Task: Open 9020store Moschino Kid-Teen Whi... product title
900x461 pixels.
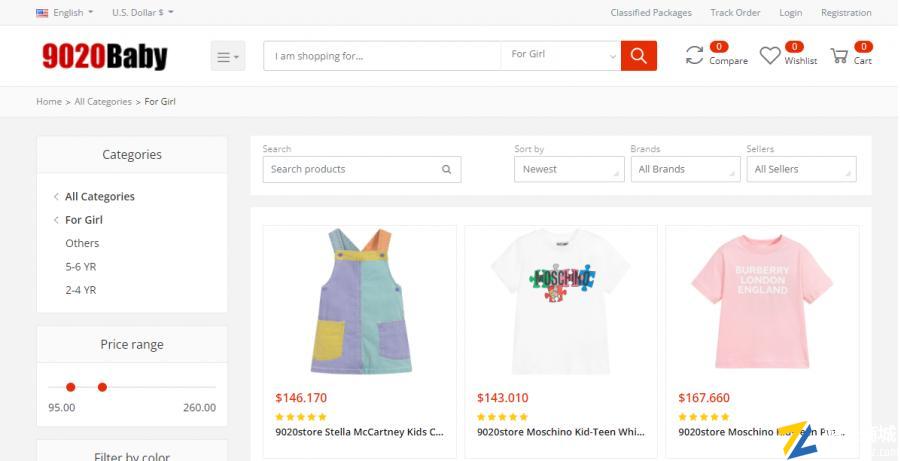Action: (561, 432)
